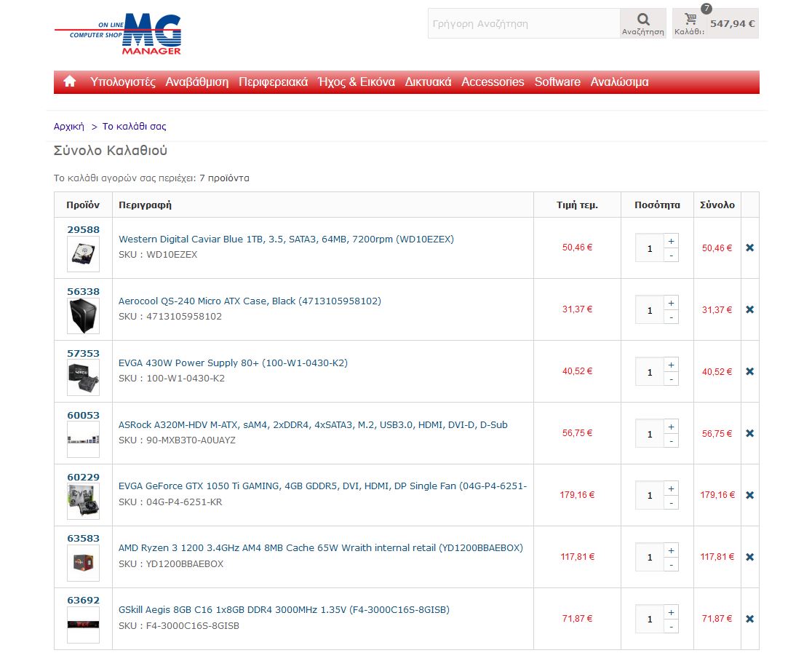Open the Accessories menu
Image resolution: width=812 pixels, height=661 pixels.
click(493, 82)
